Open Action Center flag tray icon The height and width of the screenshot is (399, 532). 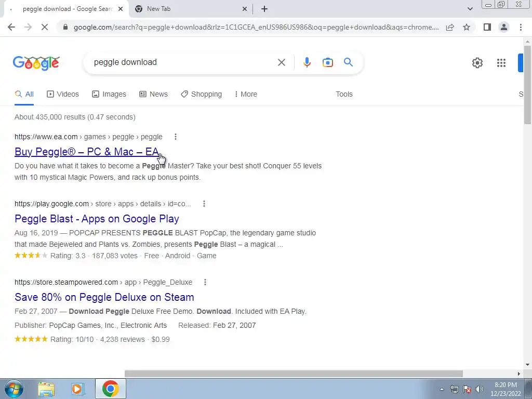467,389
